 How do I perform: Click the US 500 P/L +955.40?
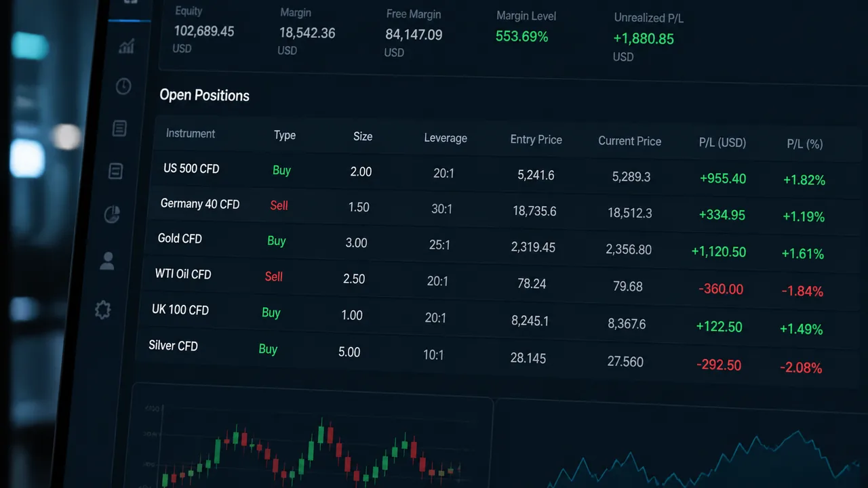point(723,179)
